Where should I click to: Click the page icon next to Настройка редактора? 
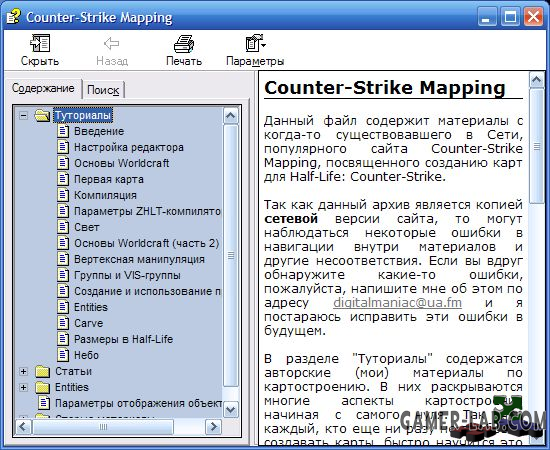[63, 147]
